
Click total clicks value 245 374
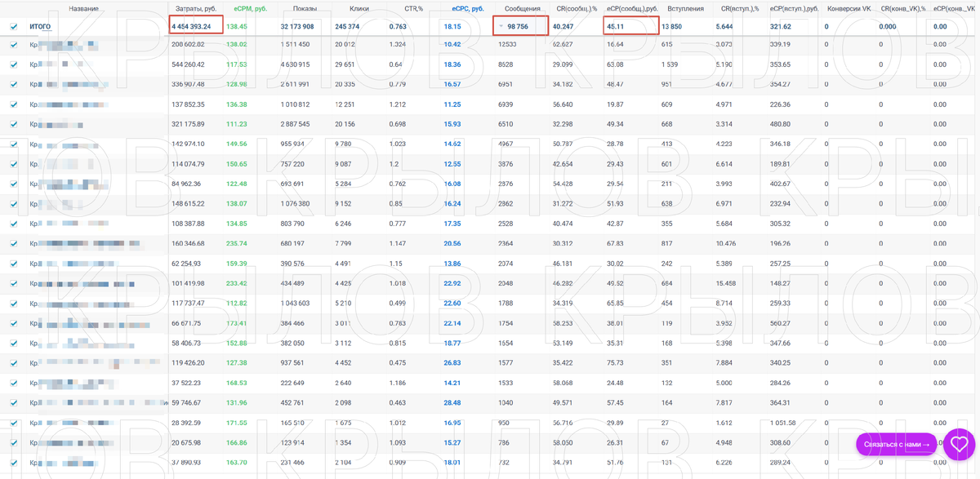click(x=348, y=26)
